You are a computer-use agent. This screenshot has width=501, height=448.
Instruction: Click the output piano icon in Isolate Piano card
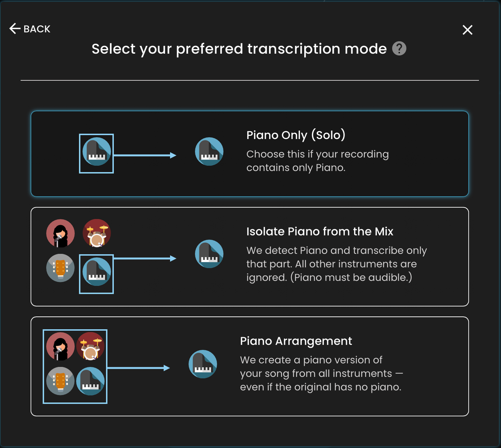(x=209, y=254)
